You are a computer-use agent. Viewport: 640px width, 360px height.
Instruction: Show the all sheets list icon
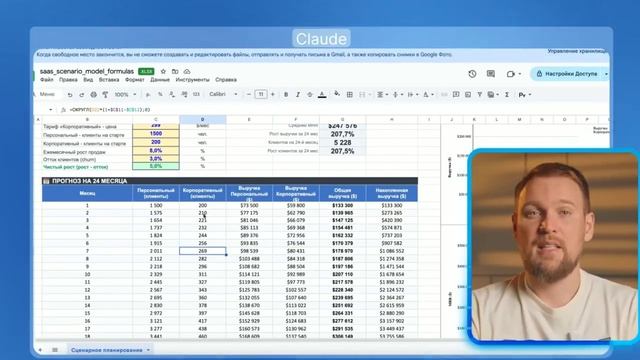(55, 350)
